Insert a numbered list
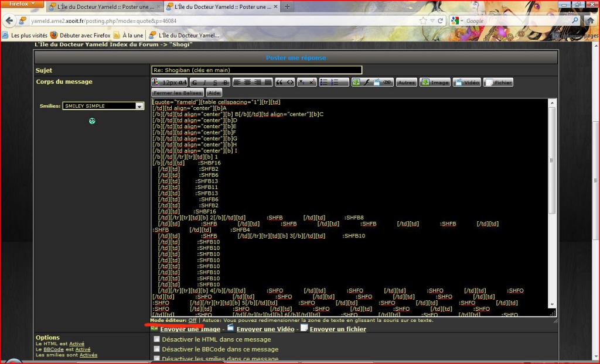Screen dimensions: 600x364 pos(335,82)
